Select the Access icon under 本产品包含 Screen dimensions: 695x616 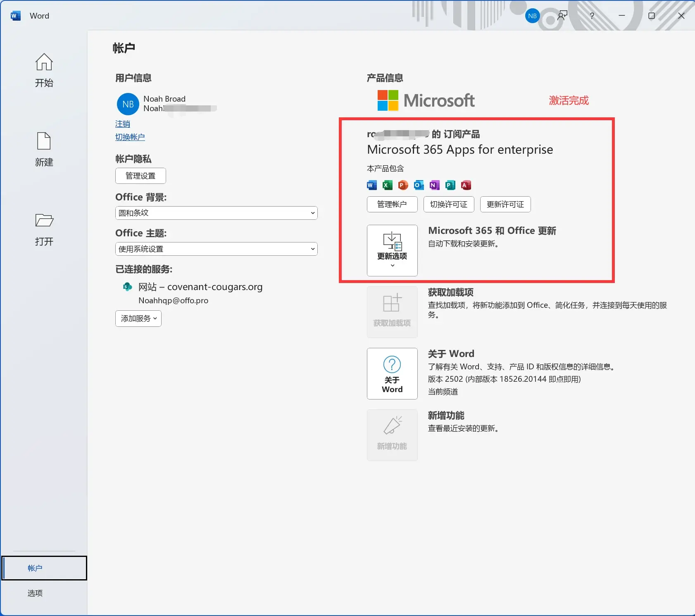coord(466,185)
